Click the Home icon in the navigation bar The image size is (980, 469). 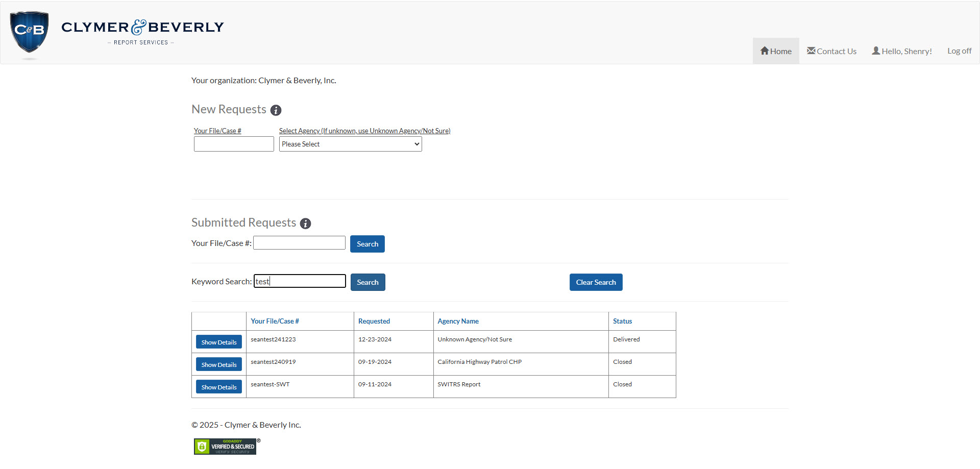(x=764, y=51)
